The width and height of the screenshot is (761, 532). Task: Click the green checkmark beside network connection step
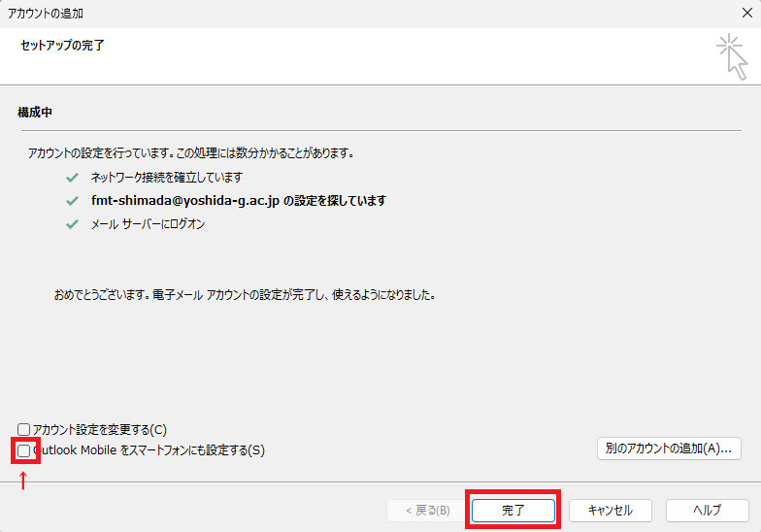[71, 178]
